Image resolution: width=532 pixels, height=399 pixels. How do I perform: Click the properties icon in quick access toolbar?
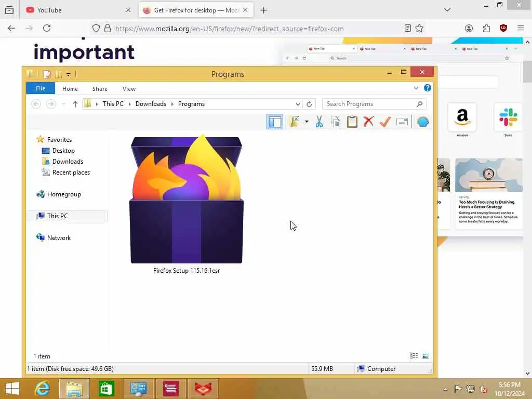[47, 74]
